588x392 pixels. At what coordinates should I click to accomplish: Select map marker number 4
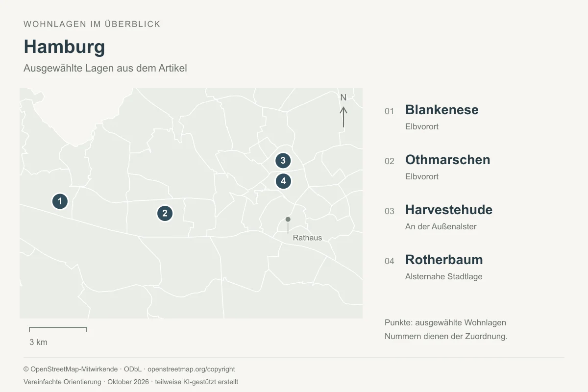point(283,181)
